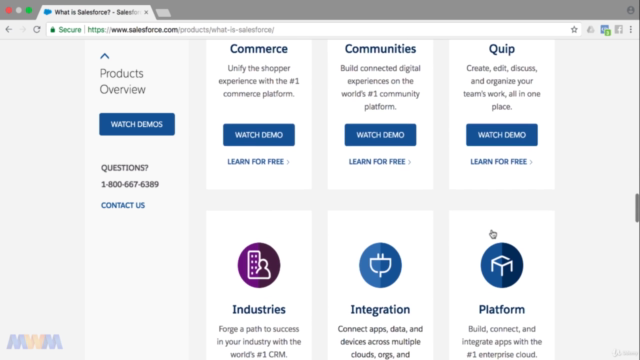Watch the Quip demo
640x360 pixels.
click(502, 135)
